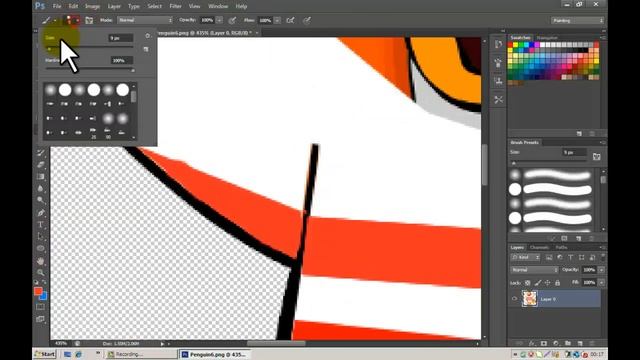Open the Image menu
Image resolution: width=640 pixels, height=360 pixels.
(x=92, y=6)
